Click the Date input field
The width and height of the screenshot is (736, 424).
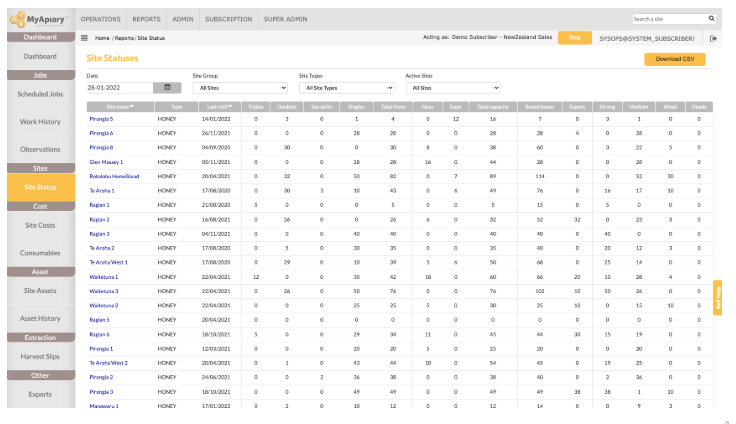point(119,88)
